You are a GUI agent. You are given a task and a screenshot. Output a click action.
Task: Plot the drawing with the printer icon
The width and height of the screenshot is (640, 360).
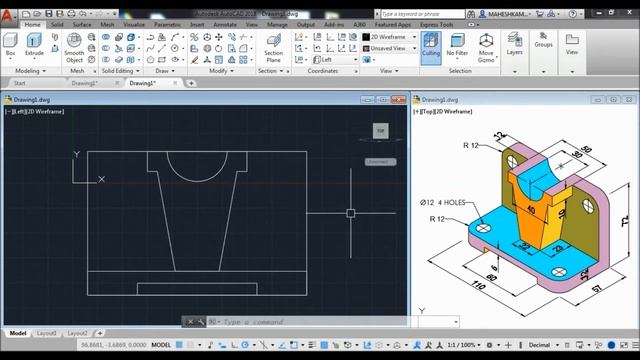point(71,14)
